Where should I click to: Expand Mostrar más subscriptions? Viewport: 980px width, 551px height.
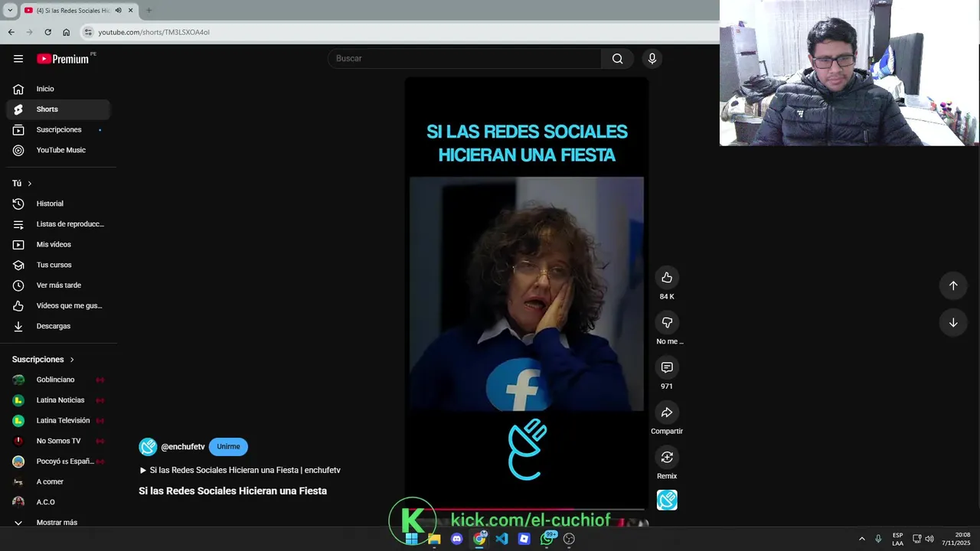[x=58, y=522]
